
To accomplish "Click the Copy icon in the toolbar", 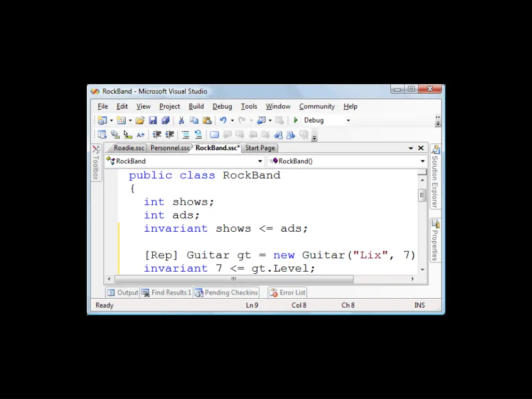I will 194,121.
